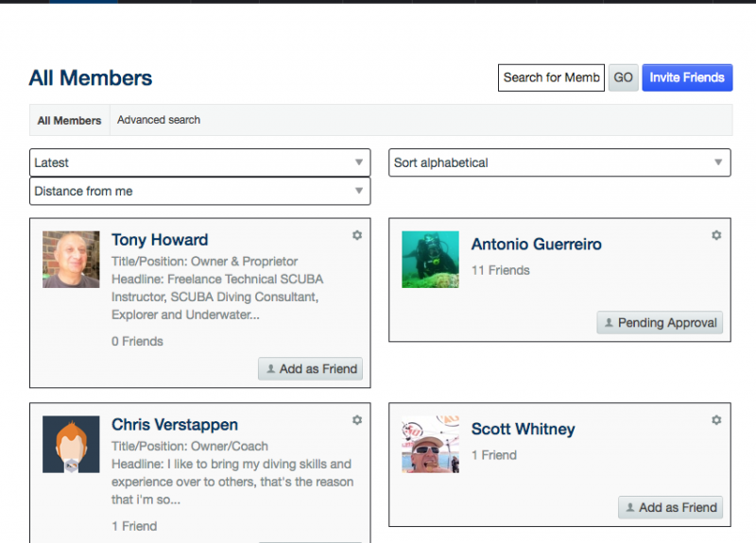Image resolution: width=756 pixels, height=543 pixels.
Task: Switch to the All Members tab
Action: coord(69,120)
